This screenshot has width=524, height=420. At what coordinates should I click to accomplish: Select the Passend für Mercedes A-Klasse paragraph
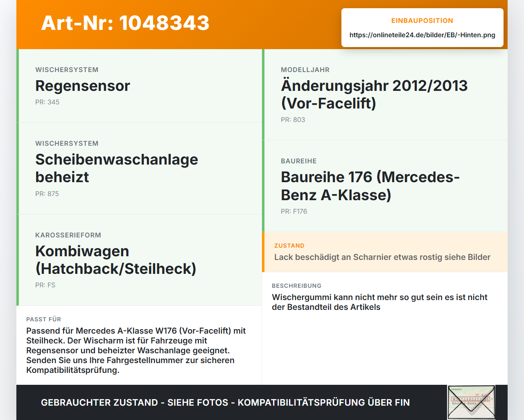(x=136, y=350)
